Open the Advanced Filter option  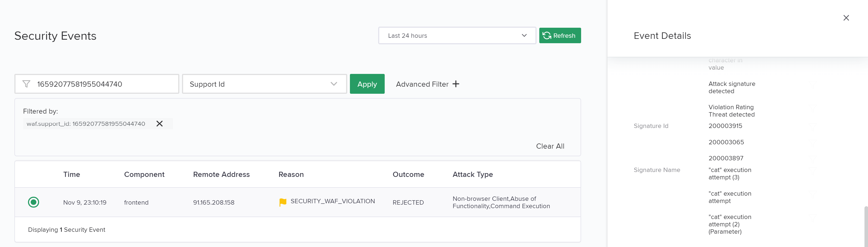coord(427,84)
